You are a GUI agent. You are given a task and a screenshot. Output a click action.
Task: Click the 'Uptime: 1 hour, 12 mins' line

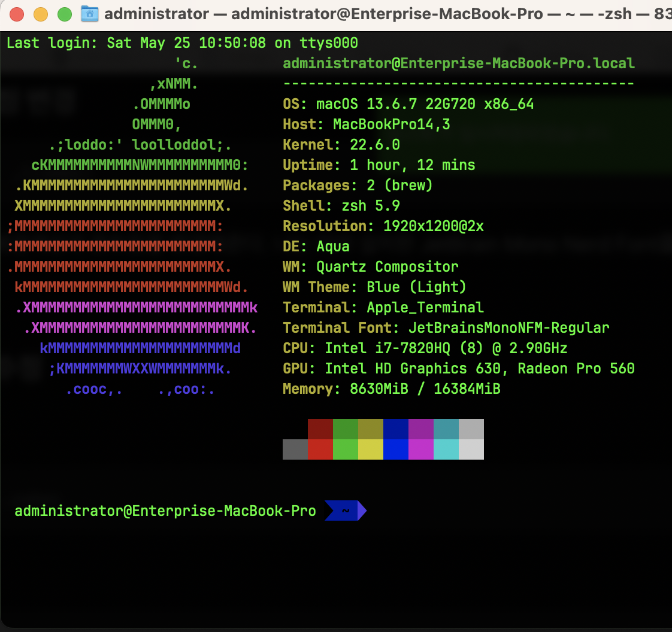point(379,165)
